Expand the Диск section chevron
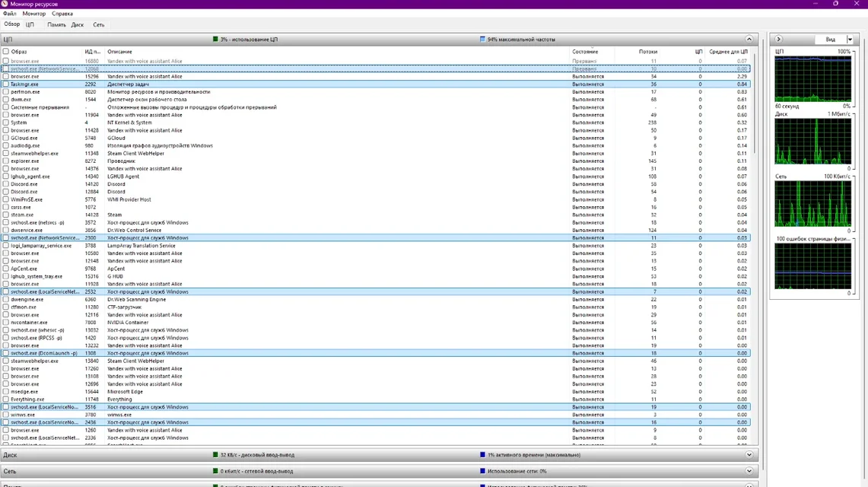The height and width of the screenshot is (487, 868). [x=749, y=454]
